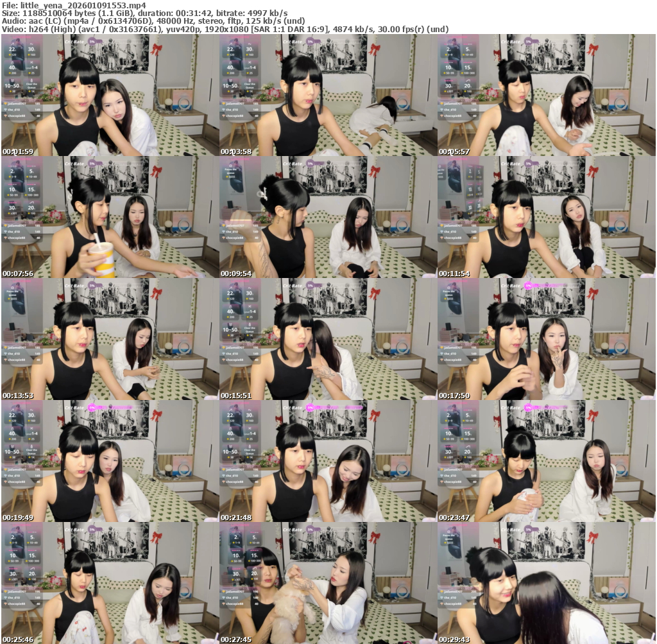
Task: Select the frame thumbnail stamped 00:23:47
Action: pos(547,461)
